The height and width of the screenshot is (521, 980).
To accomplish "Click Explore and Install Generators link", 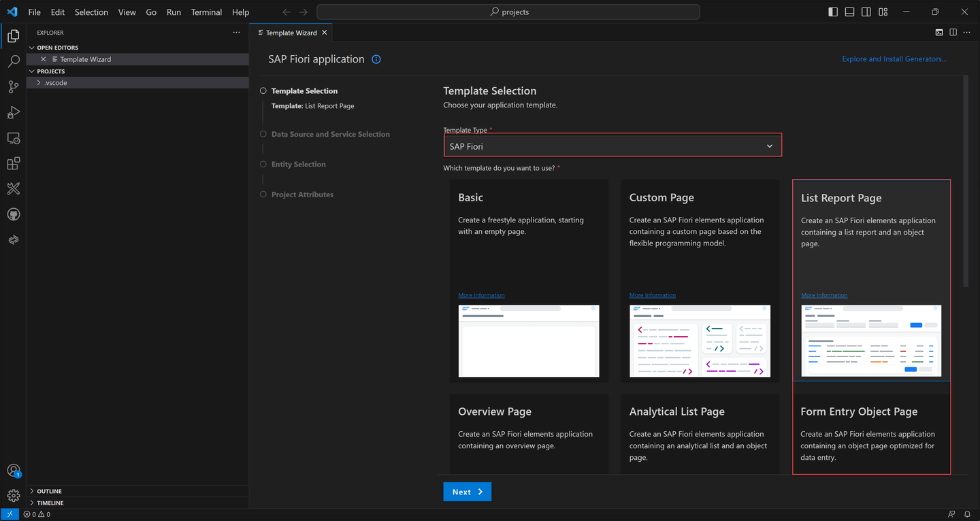I will pos(894,59).
